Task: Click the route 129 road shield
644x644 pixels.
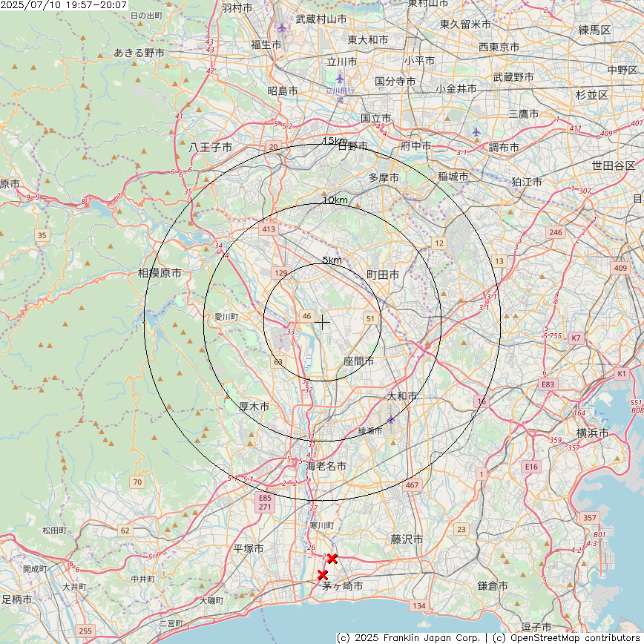Action: pyautogui.click(x=281, y=273)
